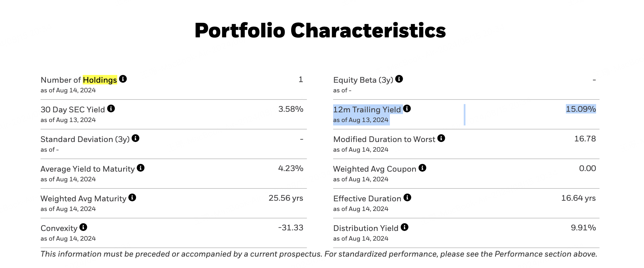Click the 16.64 yrs Effective Duration value

tap(578, 198)
